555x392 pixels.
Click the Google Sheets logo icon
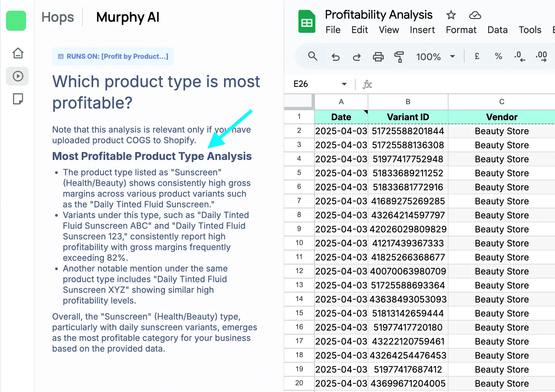307,22
